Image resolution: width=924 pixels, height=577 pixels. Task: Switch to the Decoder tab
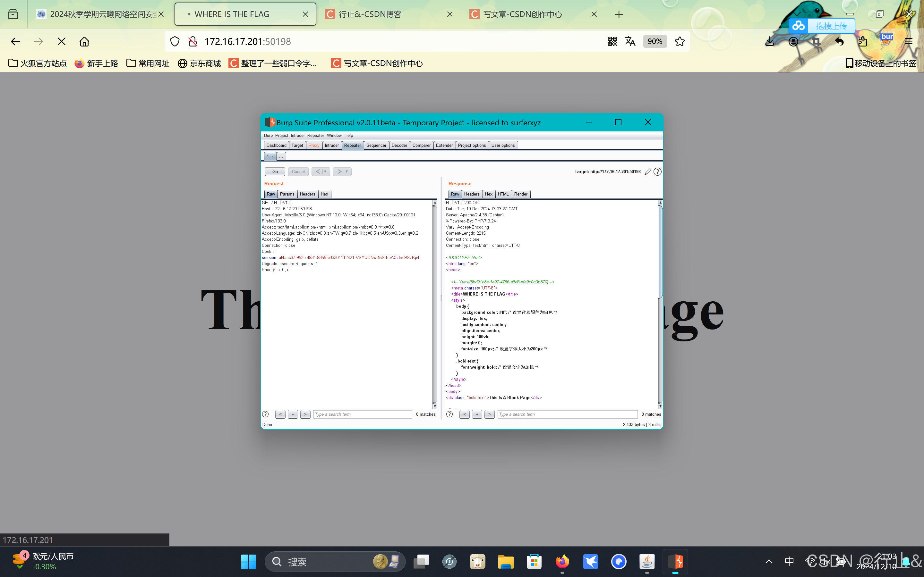click(399, 146)
